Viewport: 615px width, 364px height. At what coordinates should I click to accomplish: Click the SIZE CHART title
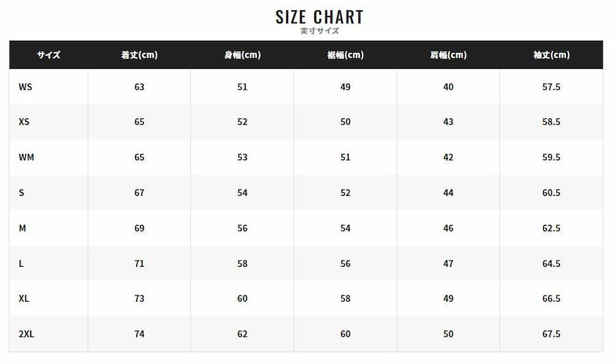(x=319, y=16)
